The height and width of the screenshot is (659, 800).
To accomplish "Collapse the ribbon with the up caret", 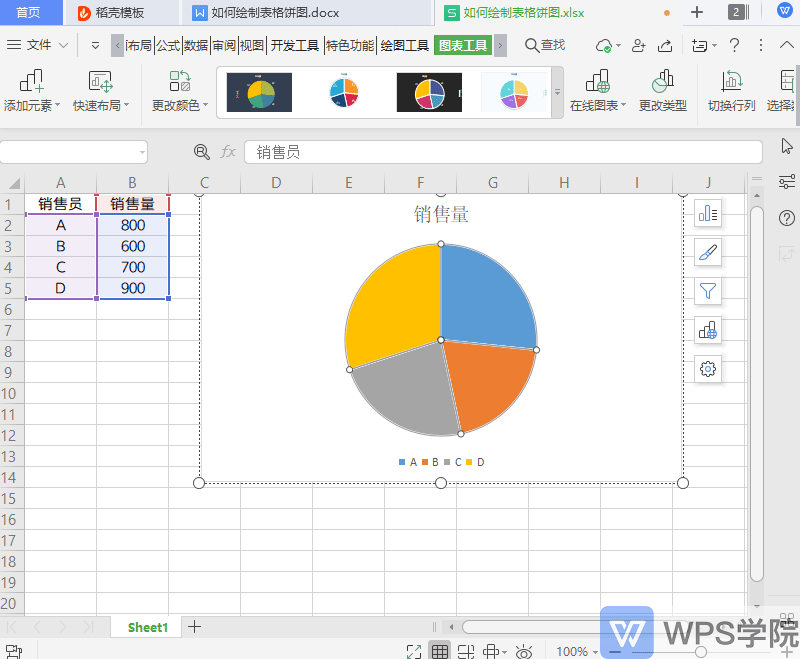I will point(787,45).
